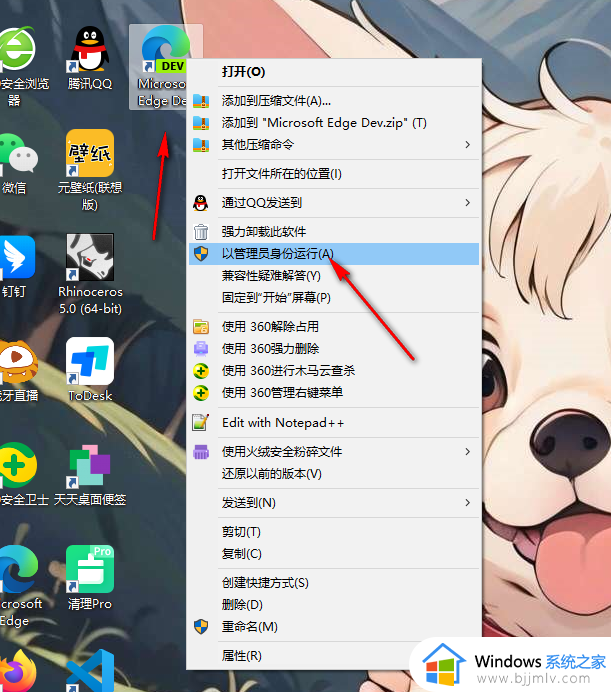Choose 删除(D) from the menu
This screenshot has height=692, width=611.
(334, 605)
